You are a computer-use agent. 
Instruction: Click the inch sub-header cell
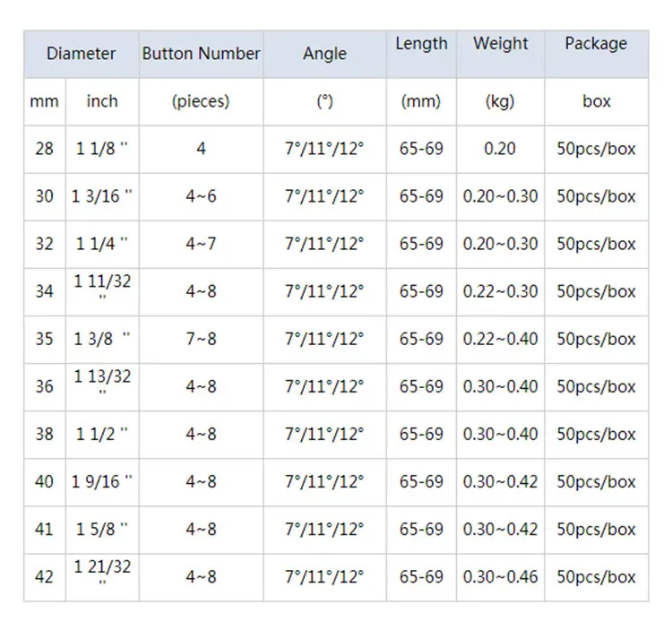coord(102,101)
